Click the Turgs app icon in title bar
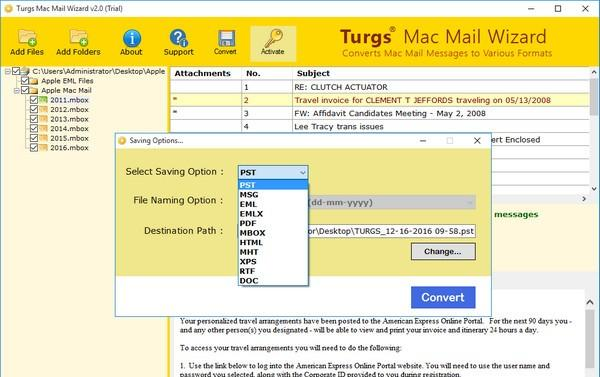 coord(8,8)
